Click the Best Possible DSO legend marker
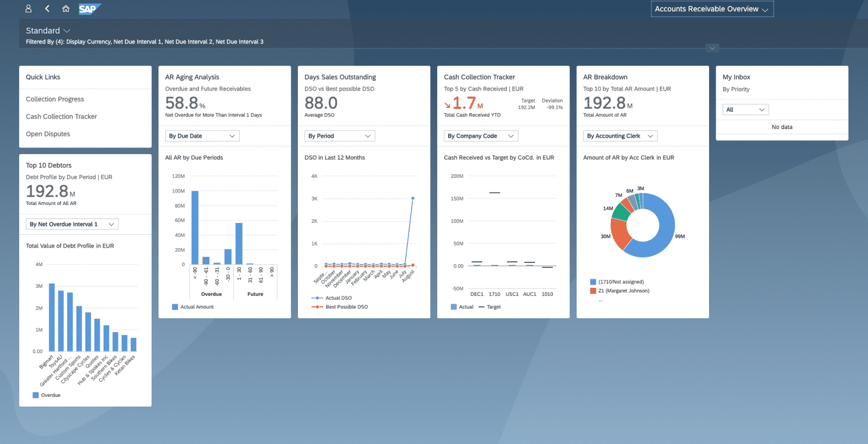Screen dimensions: 868x444 (317, 307)
